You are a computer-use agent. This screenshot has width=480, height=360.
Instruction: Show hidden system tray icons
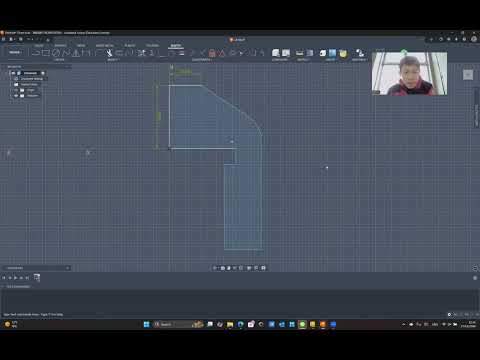click(404, 324)
